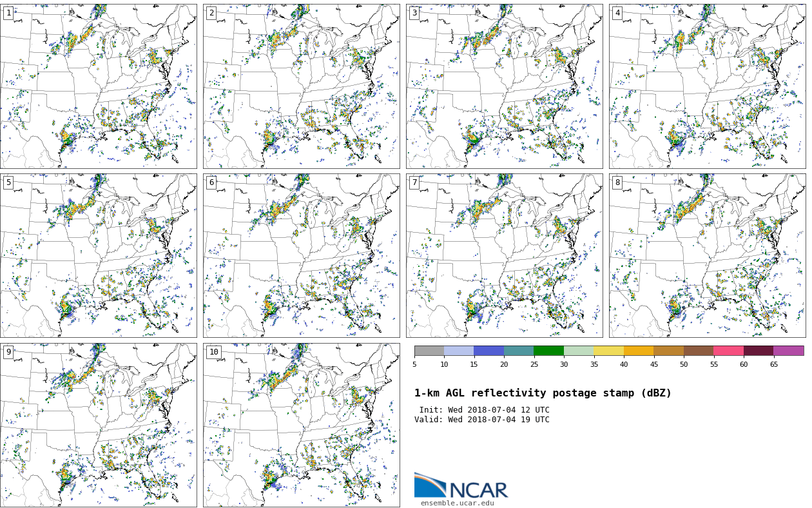Click the teal 20-25 dBZ swatch
This screenshot has height=508, width=812.
(519, 351)
